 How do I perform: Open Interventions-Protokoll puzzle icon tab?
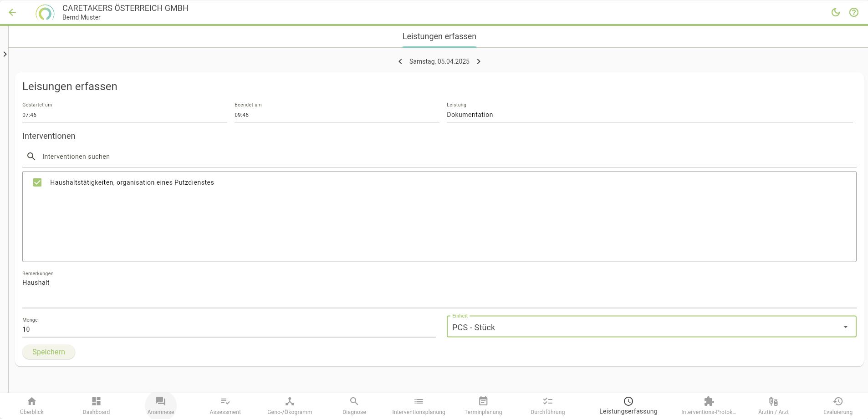click(x=709, y=405)
